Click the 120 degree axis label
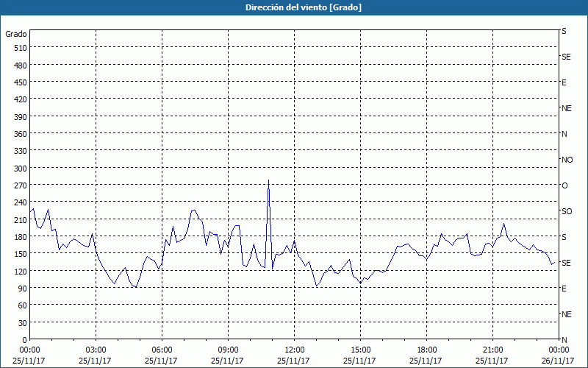The image size is (588, 368). (21, 272)
